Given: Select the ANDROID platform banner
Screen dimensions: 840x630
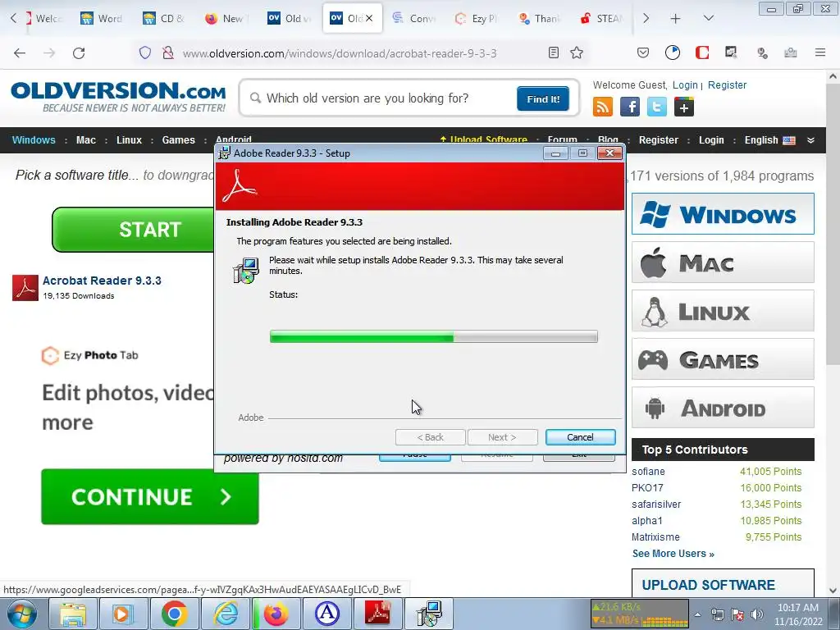Looking at the screenshot, I should (723, 408).
